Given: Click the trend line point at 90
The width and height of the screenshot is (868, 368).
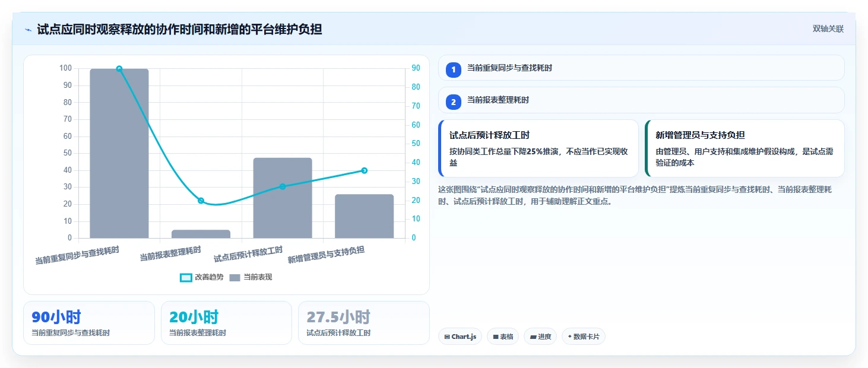Looking at the screenshot, I should (119, 69).
